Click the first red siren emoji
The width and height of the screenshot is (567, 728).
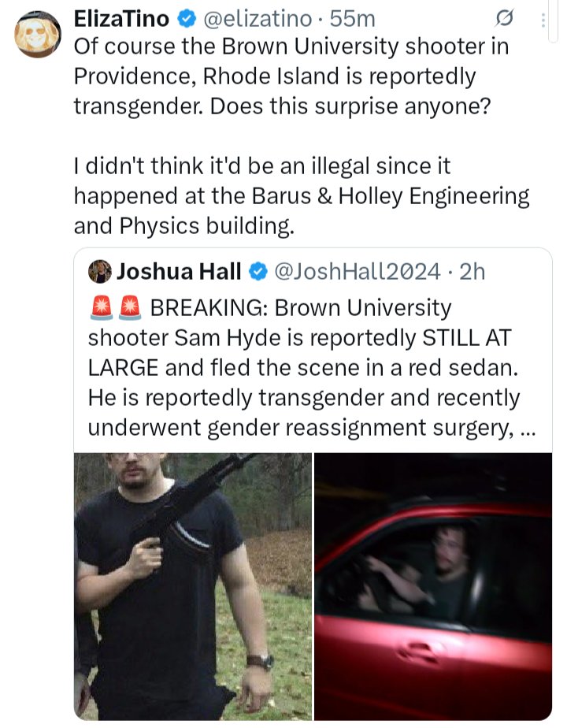[x=102, y=308]
